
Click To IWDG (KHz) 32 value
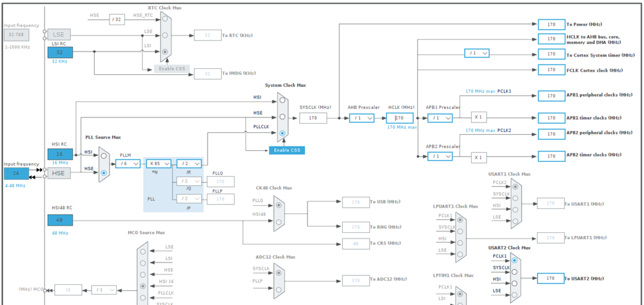pos(208,74)
